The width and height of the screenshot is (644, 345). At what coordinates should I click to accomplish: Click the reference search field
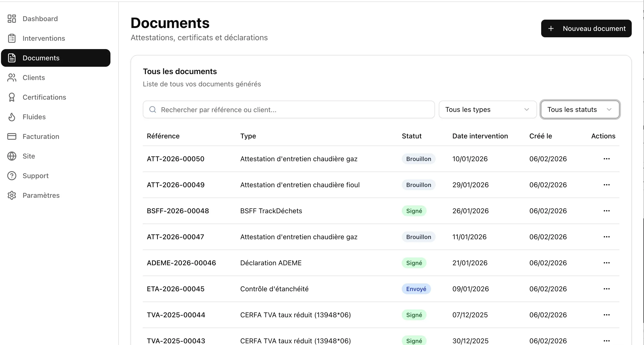coord(287,109)
